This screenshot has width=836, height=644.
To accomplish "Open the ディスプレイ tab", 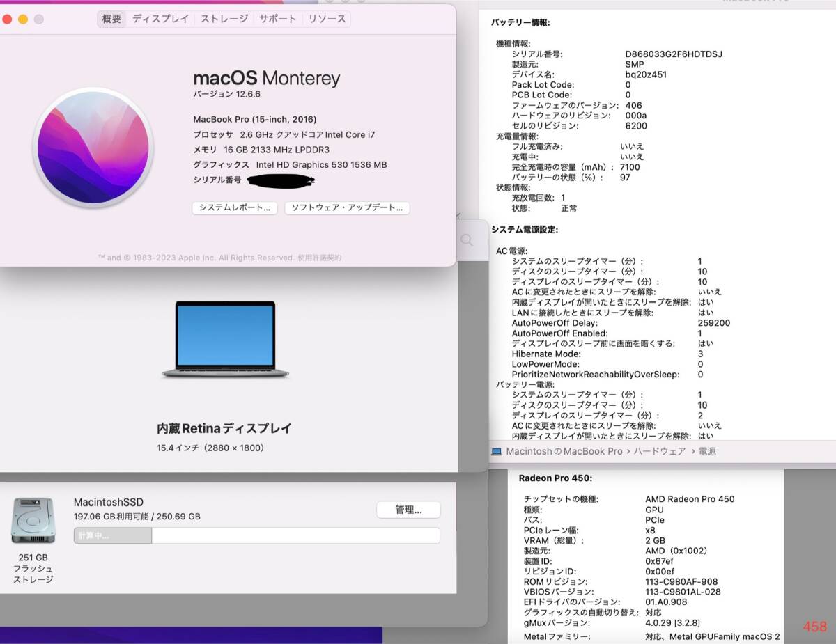I will point(160,19).
